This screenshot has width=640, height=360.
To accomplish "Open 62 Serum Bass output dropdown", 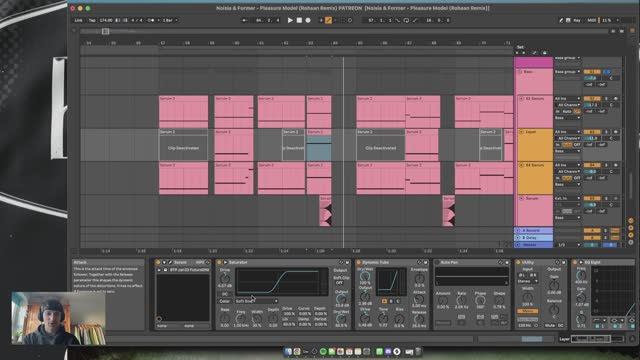I will 567,118.
